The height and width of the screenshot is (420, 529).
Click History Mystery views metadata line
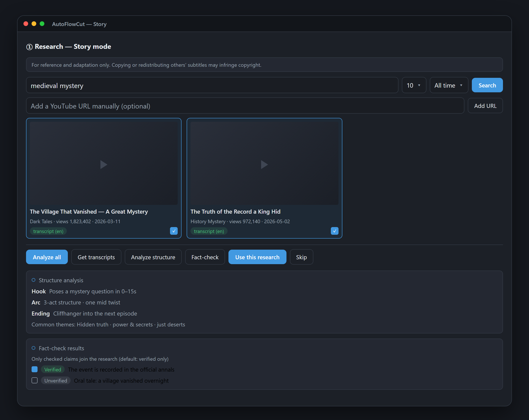coord(240,221)
